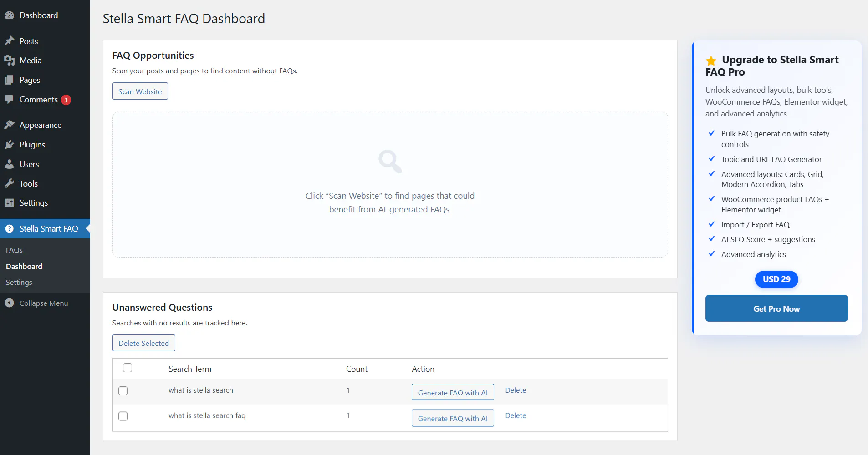Click the Stella Smart FAQ Dashboard page title

184,19
